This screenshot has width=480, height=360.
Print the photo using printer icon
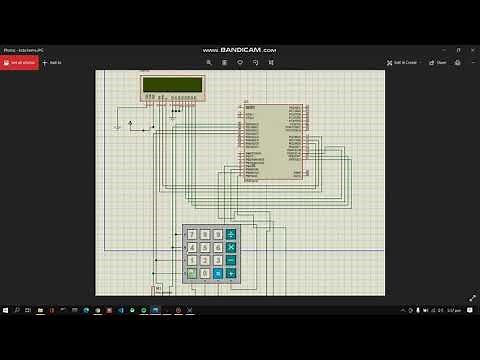coord(458,63)
